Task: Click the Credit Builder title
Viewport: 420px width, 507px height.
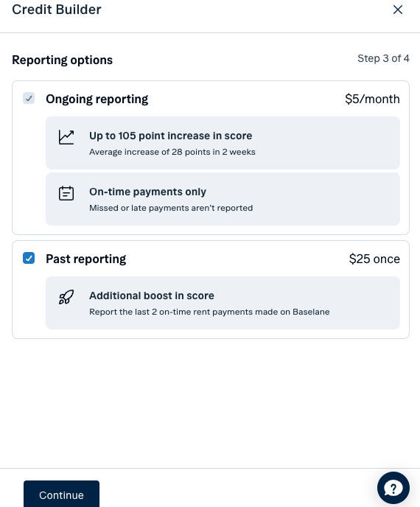Action: 57,10
